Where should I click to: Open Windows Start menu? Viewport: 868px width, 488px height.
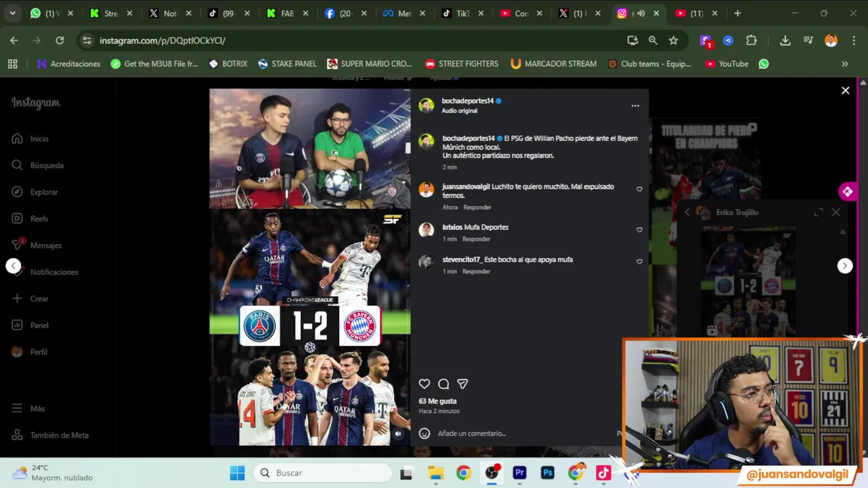pos(237,473)
